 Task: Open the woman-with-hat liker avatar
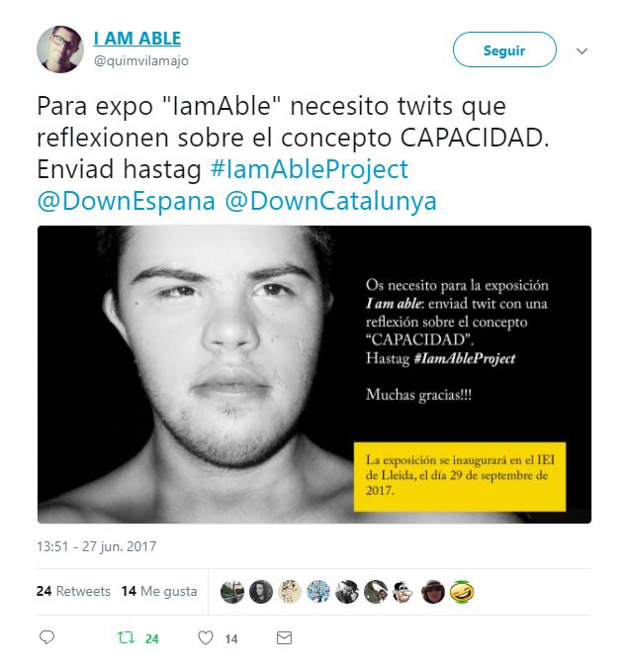pyautogui.click(x=433, y=592)
